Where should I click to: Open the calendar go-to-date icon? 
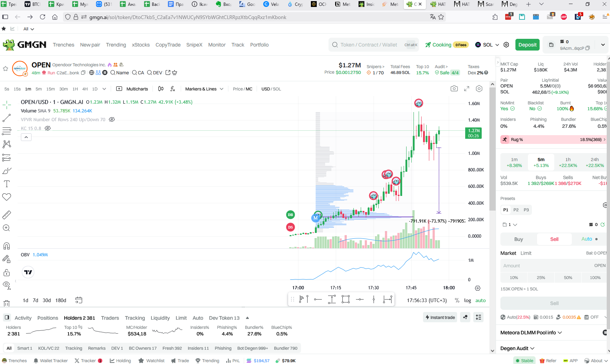coord(79,300)
